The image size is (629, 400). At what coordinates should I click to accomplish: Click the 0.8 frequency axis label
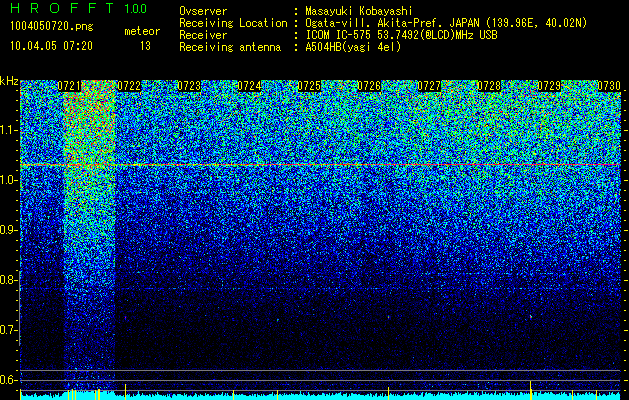(x=8, y=280)
